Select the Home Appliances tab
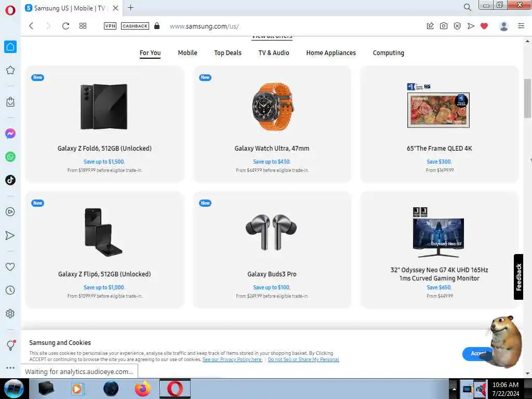532x399 pixels. pos(331,53)
